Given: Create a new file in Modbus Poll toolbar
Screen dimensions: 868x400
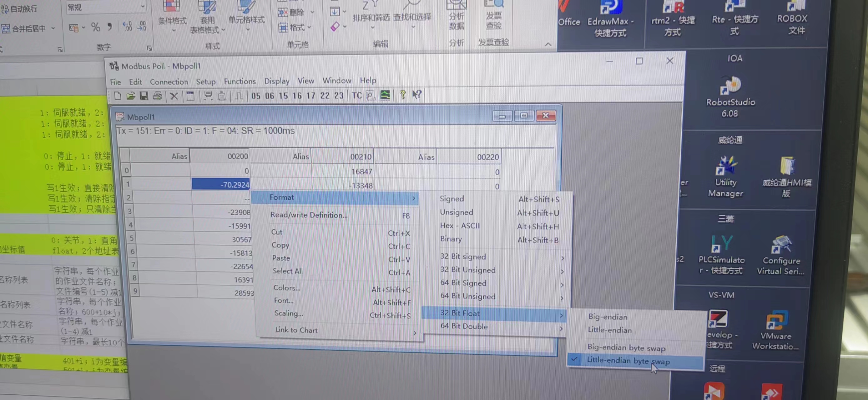Looking at the screenshot, I should tap(118, 96).
